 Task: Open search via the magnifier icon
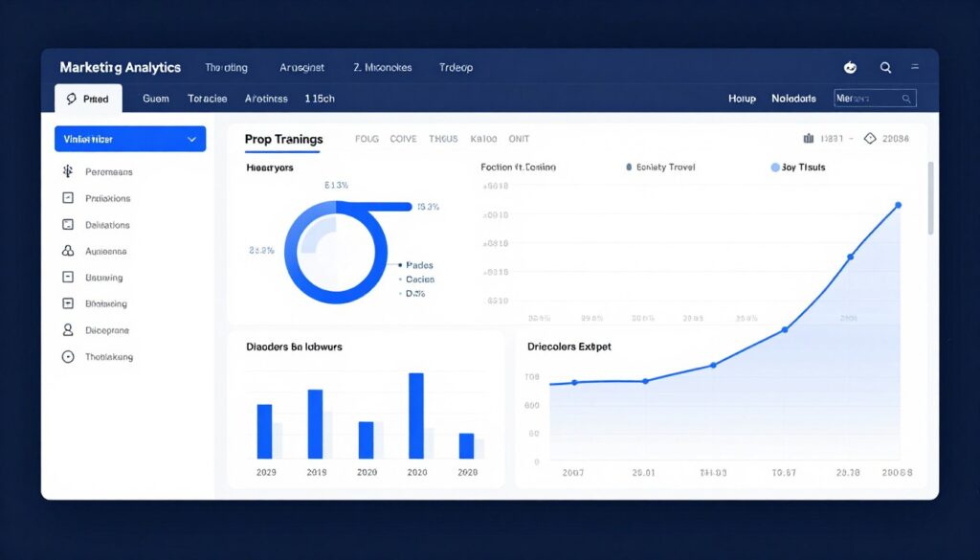click(x=885, y=68)
